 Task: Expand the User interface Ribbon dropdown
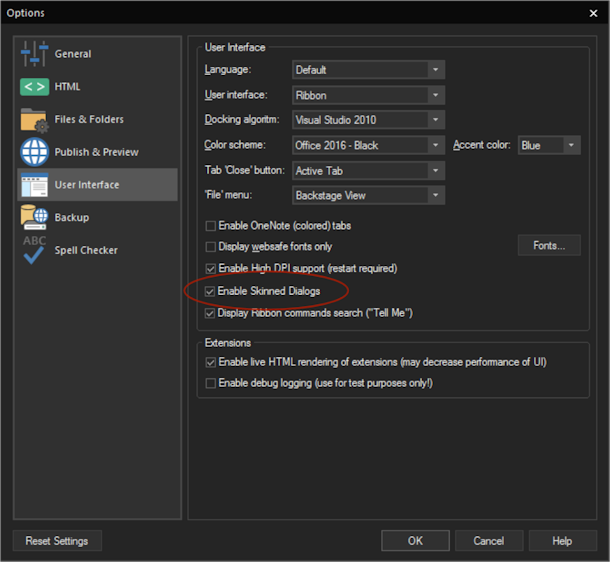pos(368,95)
